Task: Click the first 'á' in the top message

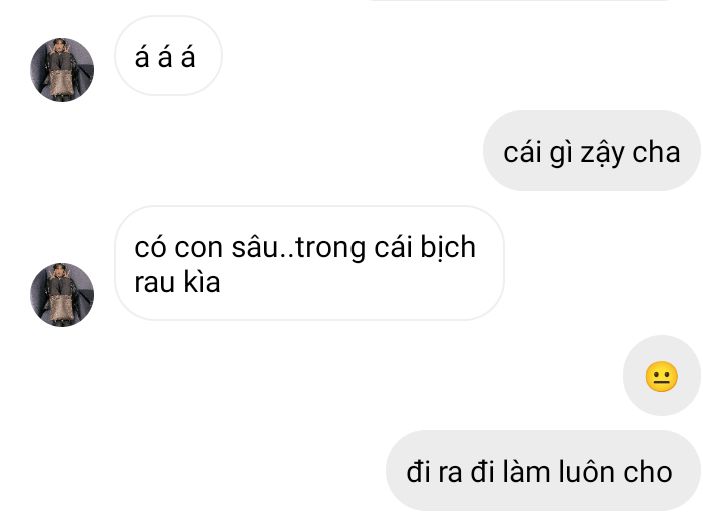Action: [x=142, y=57]
